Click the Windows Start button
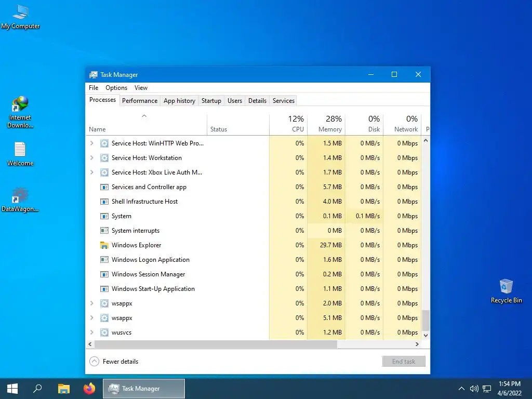This screenshot has width=532, height=399. (x=12, y=389)
